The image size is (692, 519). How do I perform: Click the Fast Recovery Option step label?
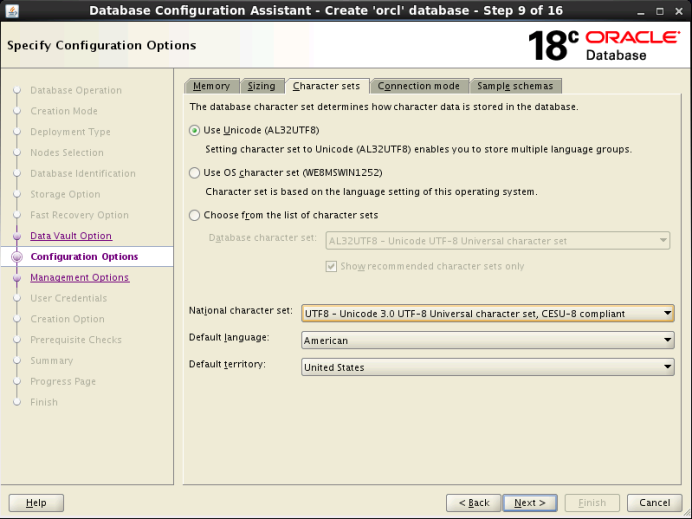pyautogui.click(x=79, y=215)
